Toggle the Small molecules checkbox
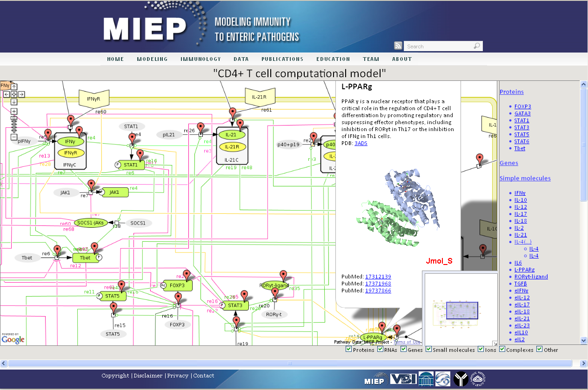588x390 pixels. pyautogui.click(x=428, y=350)
